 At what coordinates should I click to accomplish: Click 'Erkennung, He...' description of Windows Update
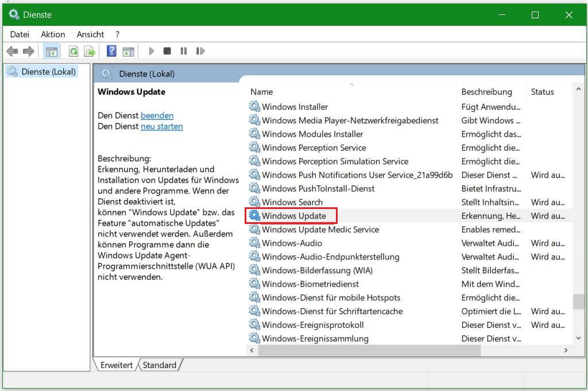491,216
